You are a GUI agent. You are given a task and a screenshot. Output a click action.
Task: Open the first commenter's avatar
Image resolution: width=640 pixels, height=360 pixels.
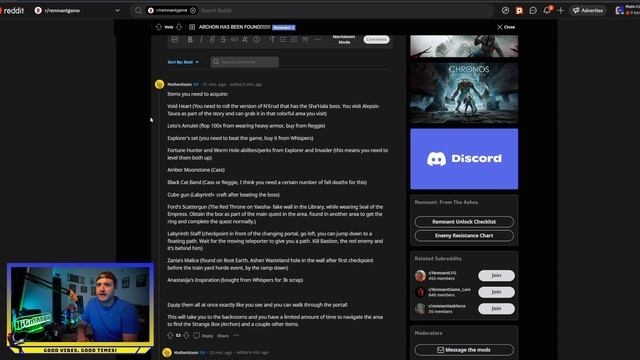point(160,84)
